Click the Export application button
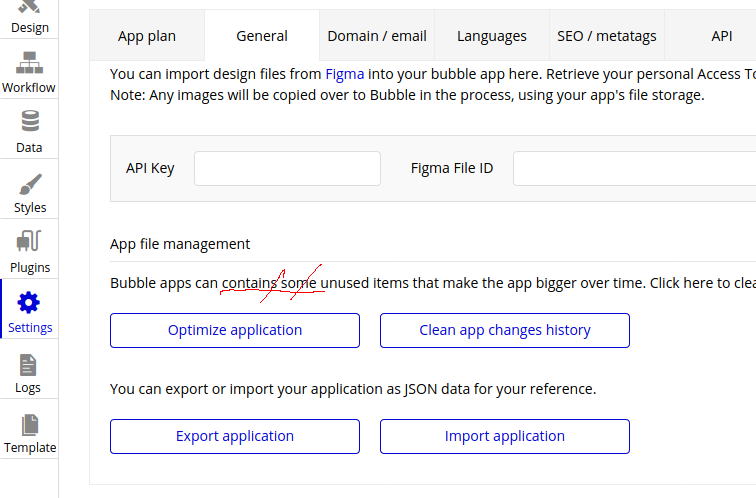This screenshot has width=756, height=498. [235, 436]
